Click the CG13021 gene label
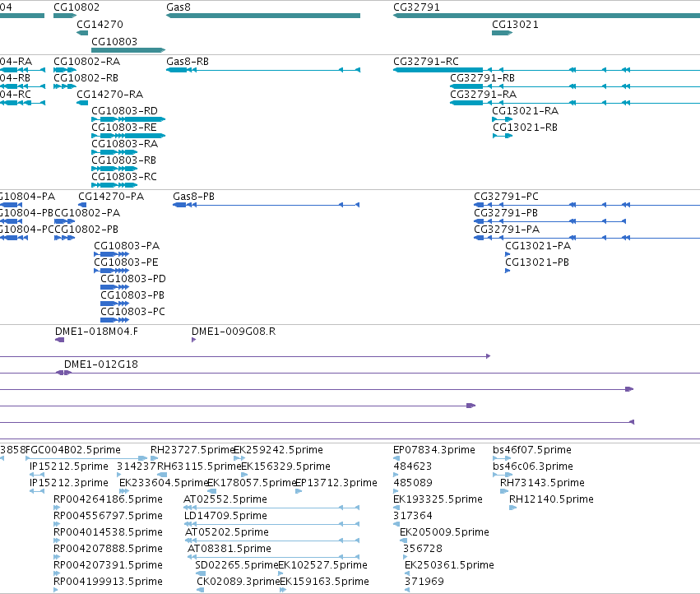Viewport: 700px width, 594px height. [515, 25]
